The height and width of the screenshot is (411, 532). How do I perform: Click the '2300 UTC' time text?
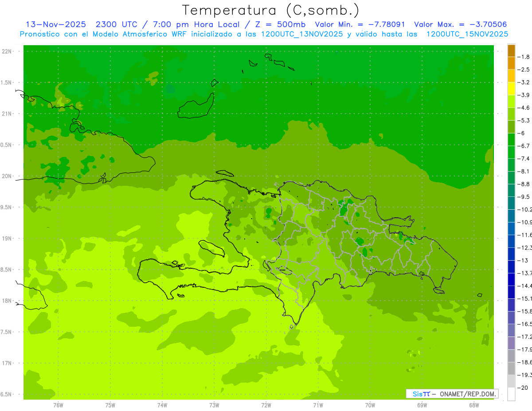coord(116,24)
